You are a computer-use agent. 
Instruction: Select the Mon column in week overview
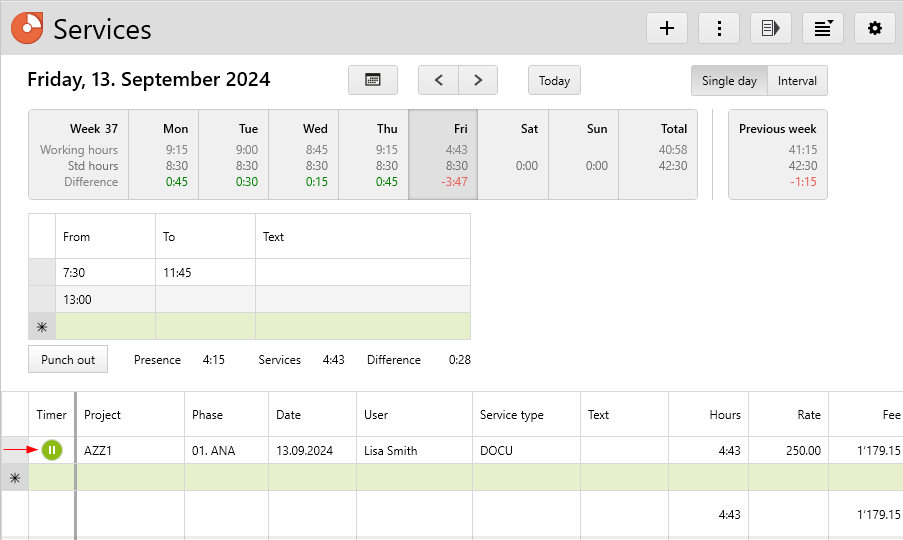pyautogui.click(x=164, y=155)
